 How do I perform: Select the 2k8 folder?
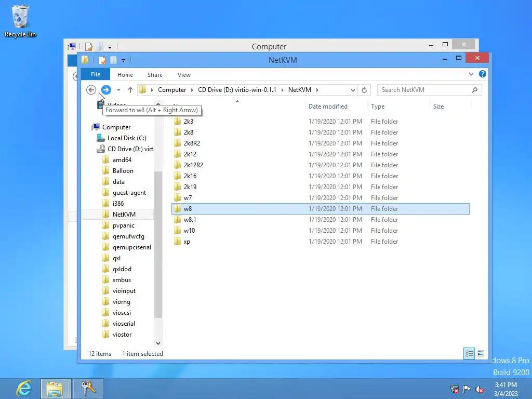pos(320,132)
